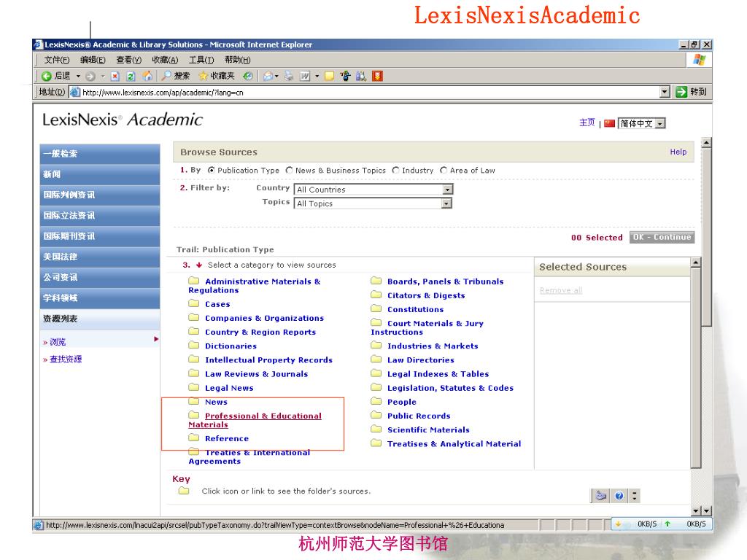Viewport: 747px width, 560px height.
Task: Open the 查看(V) menu
Action: pyautogui.click(x=128, y=60)
